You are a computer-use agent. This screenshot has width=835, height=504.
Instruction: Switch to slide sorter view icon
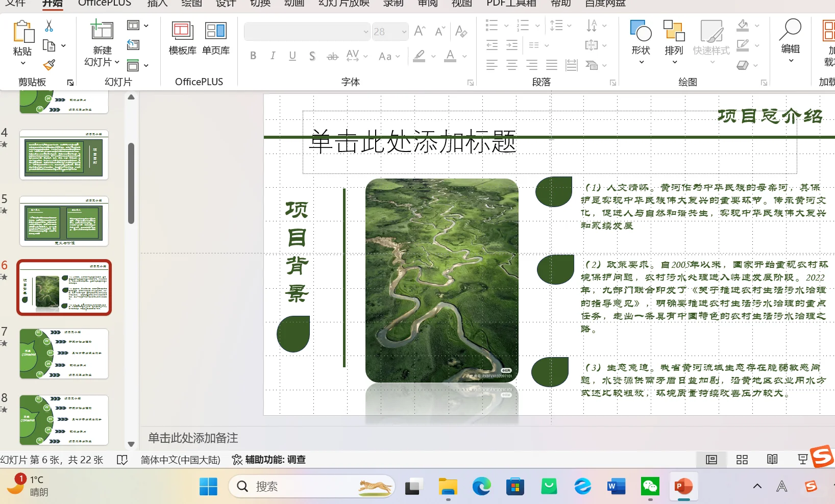(742, 460)
